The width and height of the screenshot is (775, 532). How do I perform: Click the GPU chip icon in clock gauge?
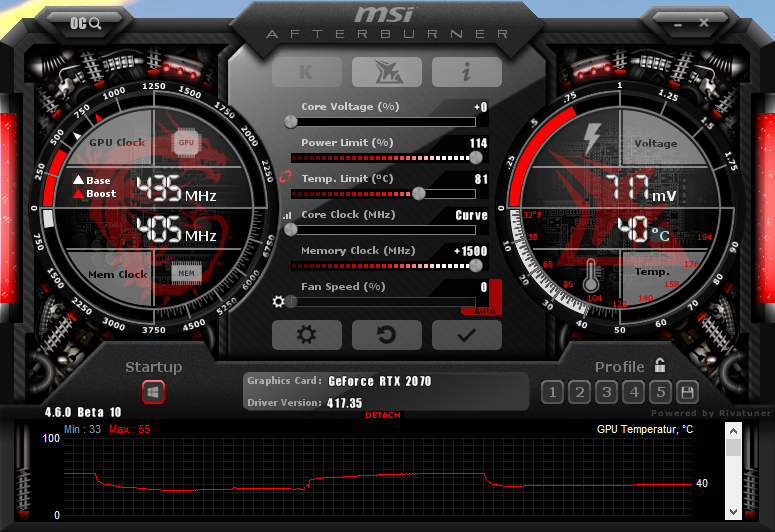click(x=186, y=142)
